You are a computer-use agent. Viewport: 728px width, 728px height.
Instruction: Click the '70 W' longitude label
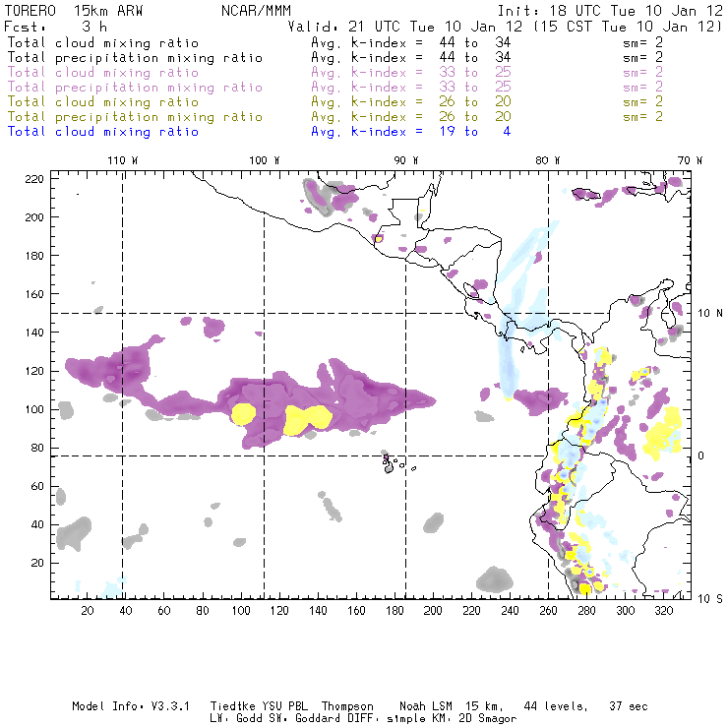coord(690,160)
